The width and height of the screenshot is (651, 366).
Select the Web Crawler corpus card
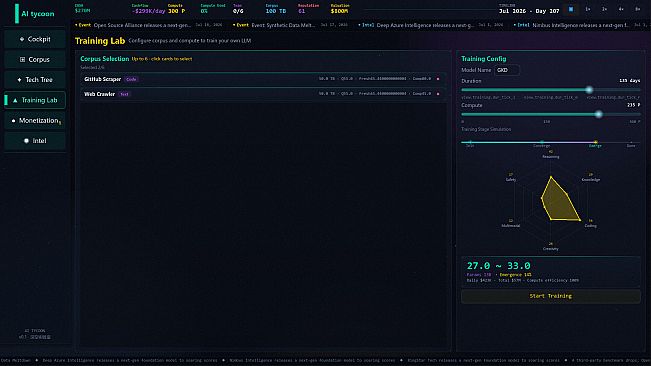pos(263,94)
